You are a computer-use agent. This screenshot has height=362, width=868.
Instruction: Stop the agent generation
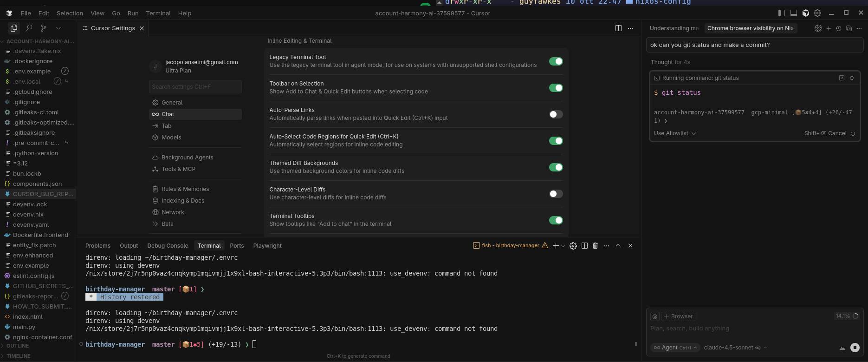pos(855,348)
